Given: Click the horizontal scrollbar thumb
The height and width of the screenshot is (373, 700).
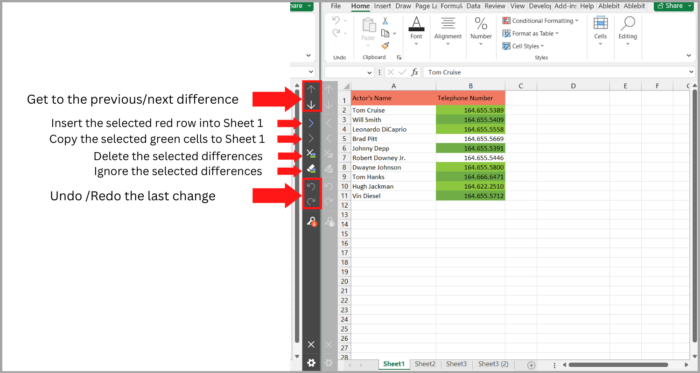Looking at the screenshot, I should click(618, 365).
